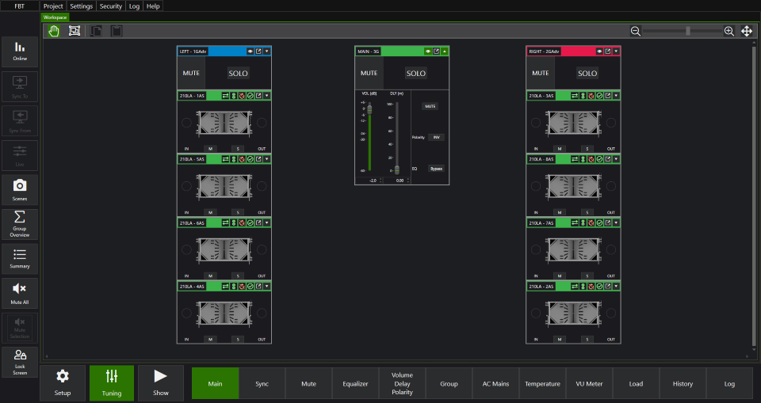Open Scenes camera icon
This screenshot has height=403, width=761.
(x=20, y=190)
